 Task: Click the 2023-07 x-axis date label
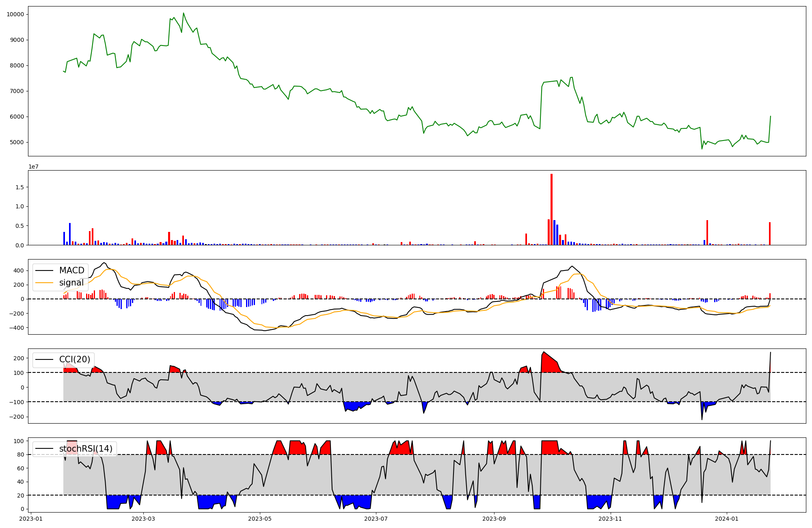376,519
